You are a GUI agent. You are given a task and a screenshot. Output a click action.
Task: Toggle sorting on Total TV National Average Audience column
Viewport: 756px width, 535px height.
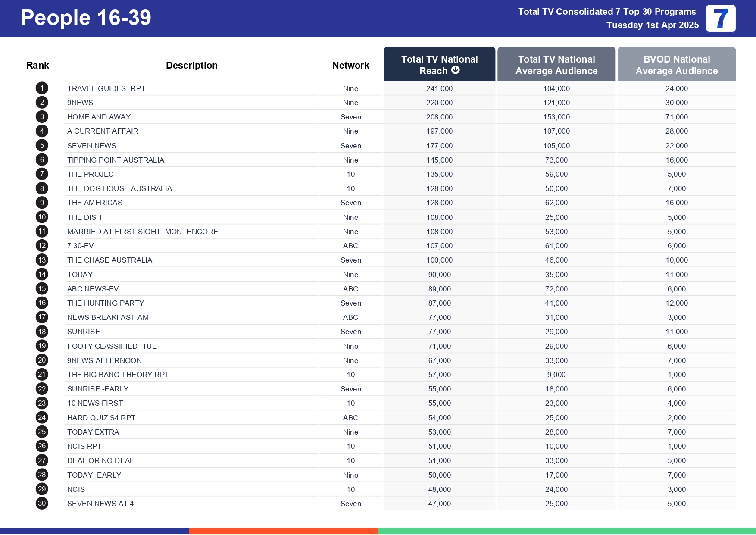point(556,65)
